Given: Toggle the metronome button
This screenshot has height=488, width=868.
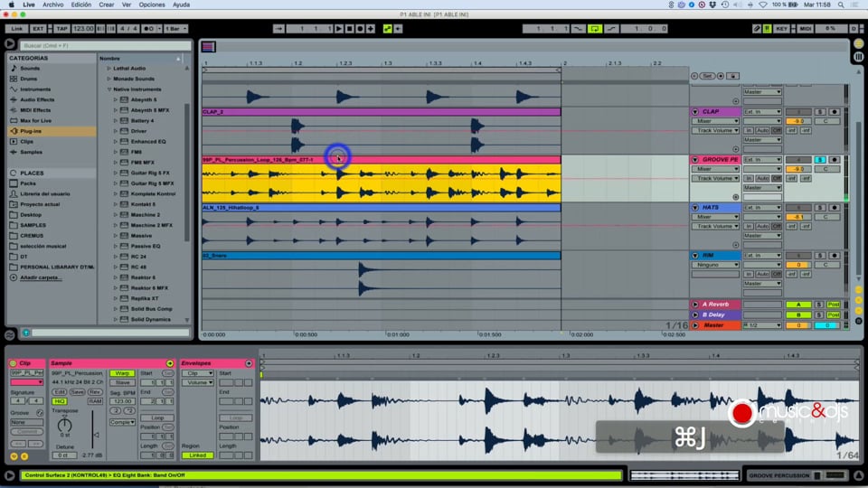Looking at the screenshot, I should click(148, 29).
